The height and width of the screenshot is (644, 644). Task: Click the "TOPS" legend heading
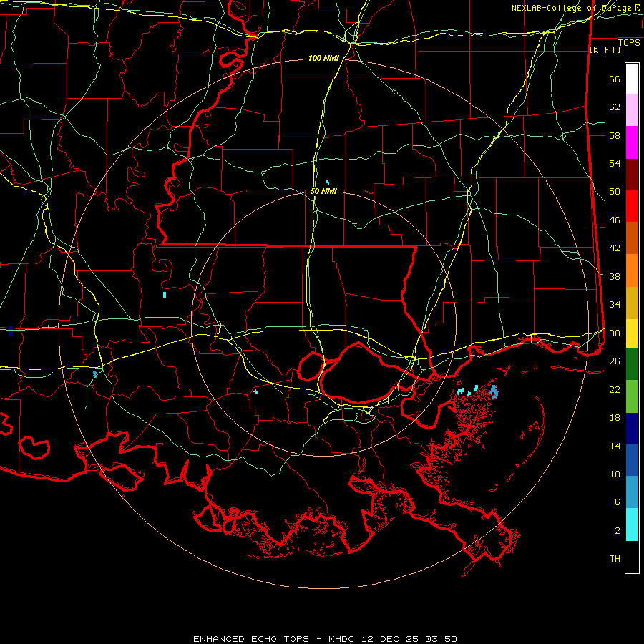point(629,43)
